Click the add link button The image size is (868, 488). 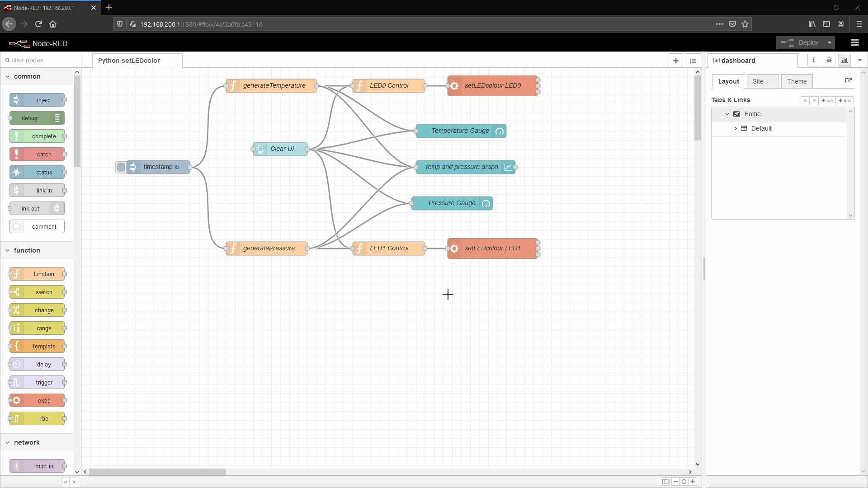coord(844,100)
